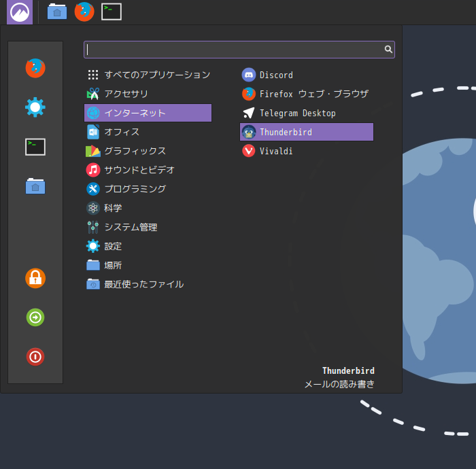Launch Firefox from the top panel
Viewport: 476px width, 469px height.
[x=84, y=12]
